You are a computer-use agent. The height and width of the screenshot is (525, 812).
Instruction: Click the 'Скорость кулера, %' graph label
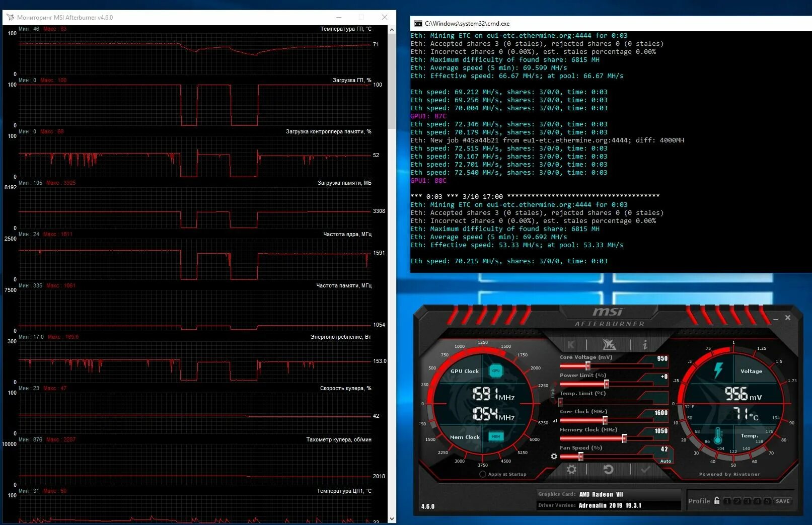point(346,388)
